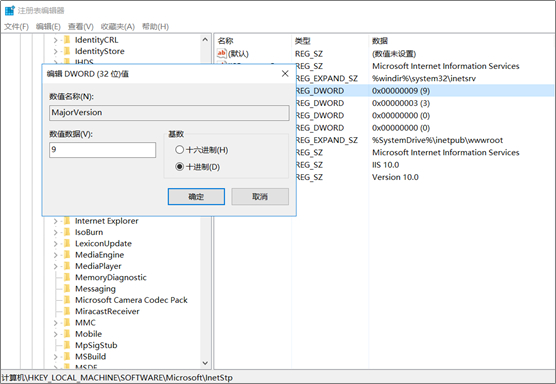Open the 收藏夹(A) menu
This screenshot has height=384, width=556.
tap(118, 27)
